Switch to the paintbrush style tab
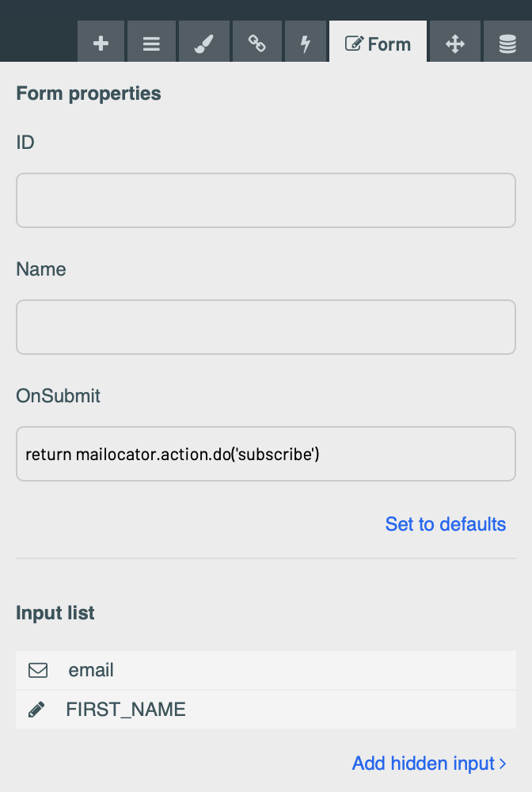532x792 pixels. click(204, 43)
